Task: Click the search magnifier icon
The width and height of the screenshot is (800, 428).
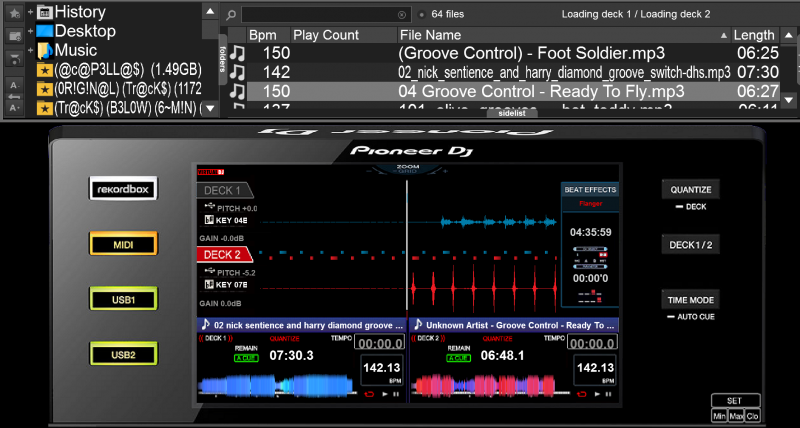Action: click(231, 15)
